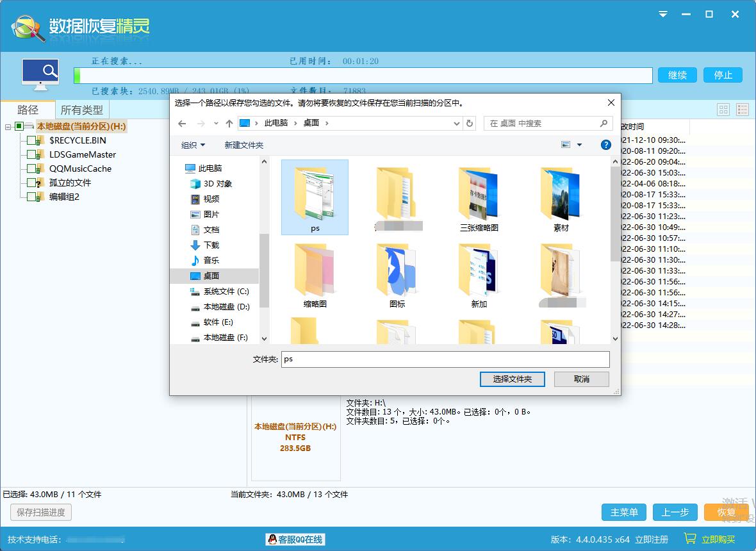Toggle checkbox for LDSGameMaster
Viewport: 756px width, 551px height.
(31, 154)
